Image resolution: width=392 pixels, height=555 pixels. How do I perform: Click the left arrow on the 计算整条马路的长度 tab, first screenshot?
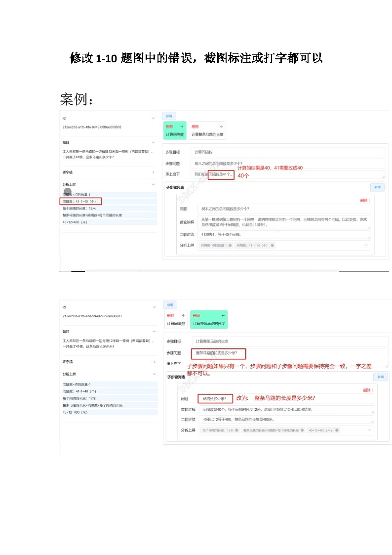[x=222, y=127]
